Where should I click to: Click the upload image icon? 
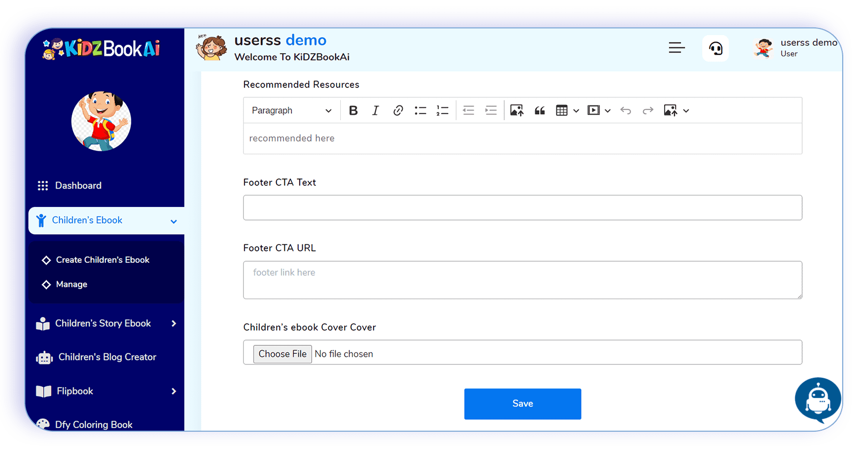tap(517, 111)
